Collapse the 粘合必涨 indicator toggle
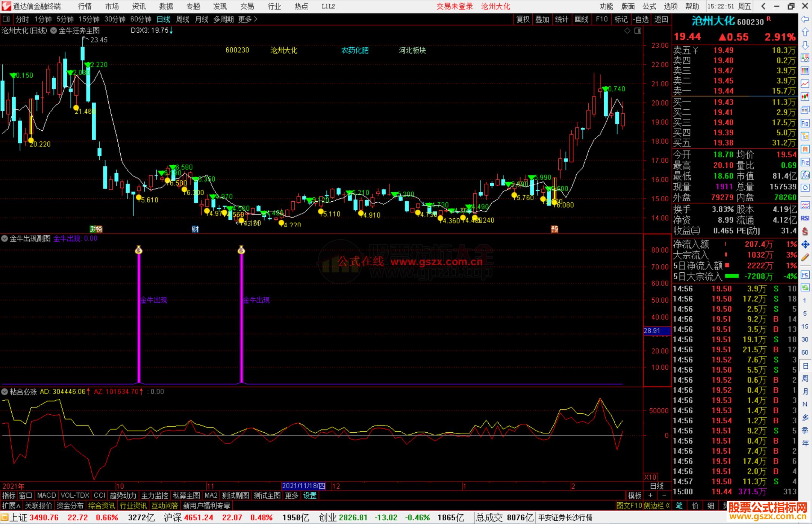 (x=5, y=392)
